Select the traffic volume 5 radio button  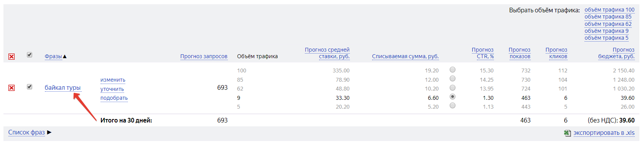[452, 106]
